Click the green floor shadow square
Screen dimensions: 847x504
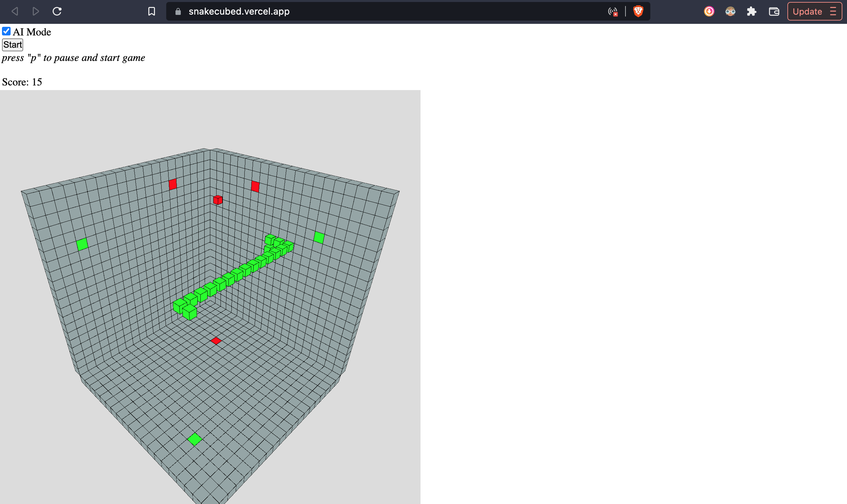(x=195, y=439)
